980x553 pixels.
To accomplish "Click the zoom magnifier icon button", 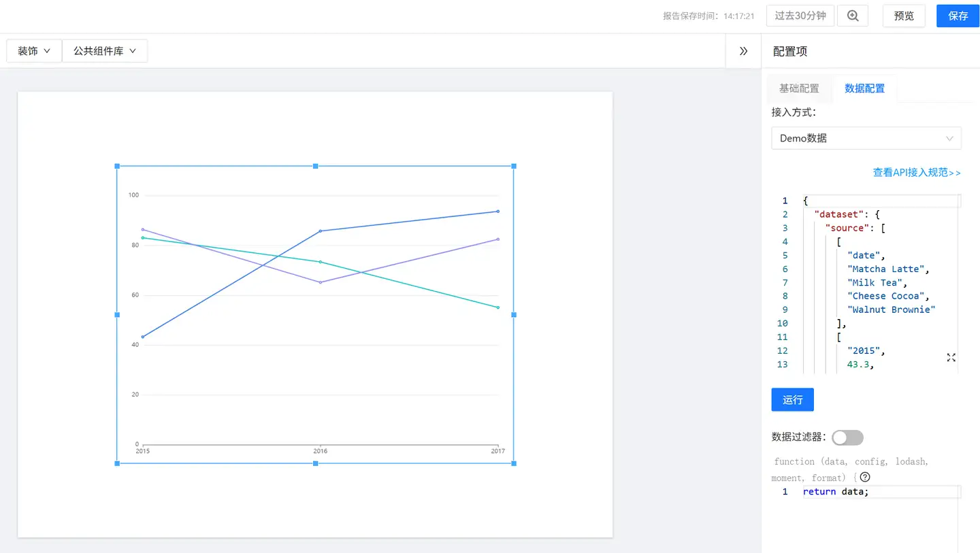I will (x=853, y=16).
